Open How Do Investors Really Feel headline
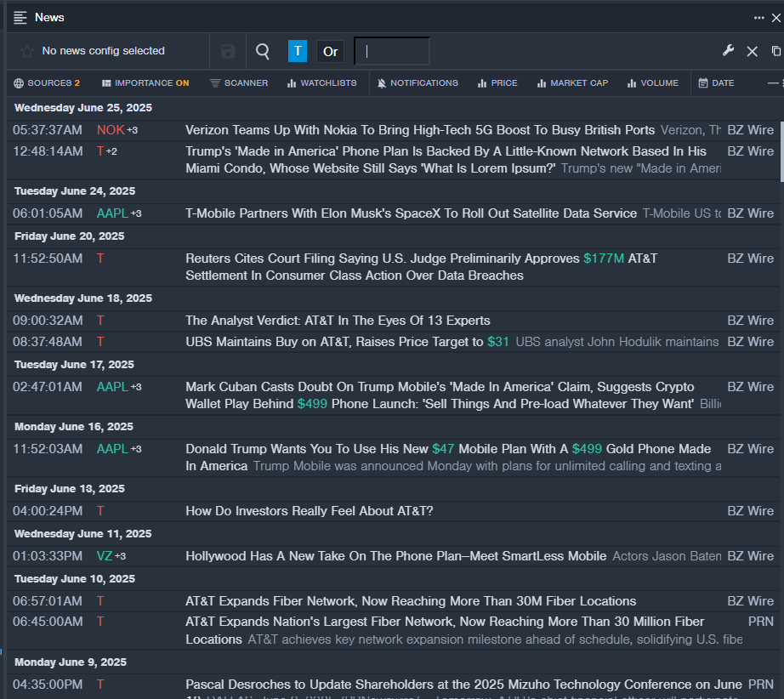The height and width of the screenshot is (699, 784). 309,511
